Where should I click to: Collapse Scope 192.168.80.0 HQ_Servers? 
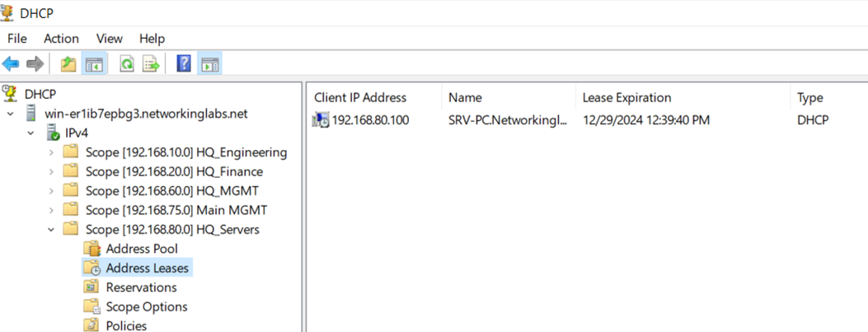51,229
